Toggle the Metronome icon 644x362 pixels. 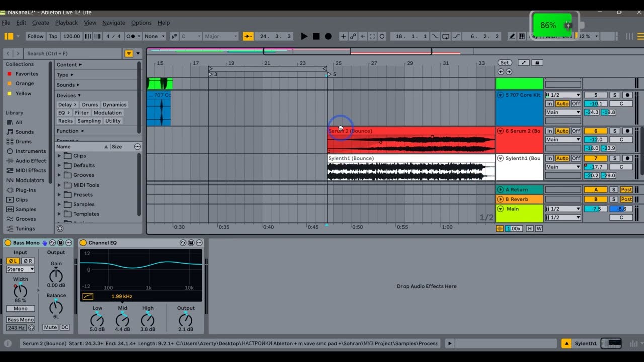click(134, 36)
